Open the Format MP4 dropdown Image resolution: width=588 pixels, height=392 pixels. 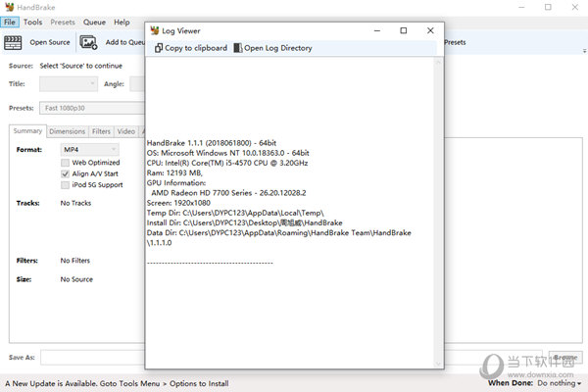point(89,150)
